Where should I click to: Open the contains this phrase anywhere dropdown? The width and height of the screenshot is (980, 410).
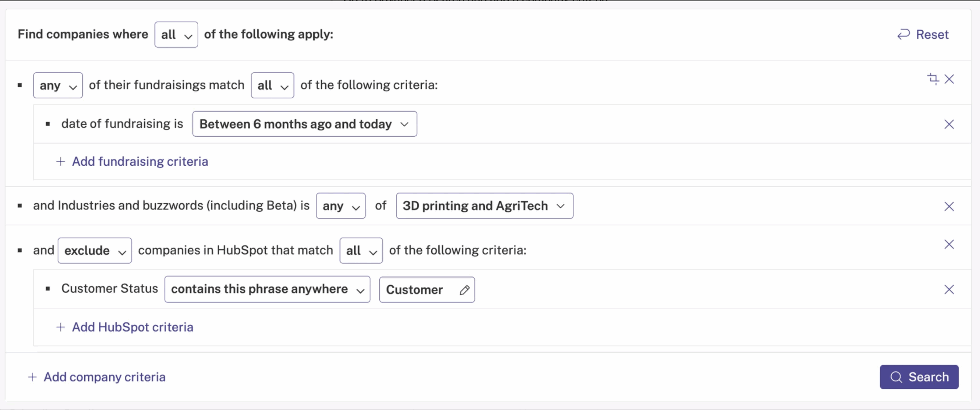point(267,289)
